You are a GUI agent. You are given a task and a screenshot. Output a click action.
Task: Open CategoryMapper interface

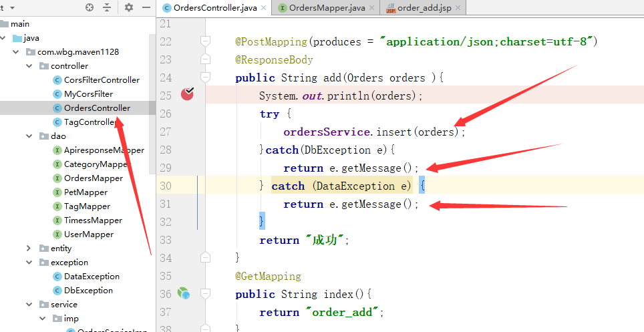coord(96,164)
